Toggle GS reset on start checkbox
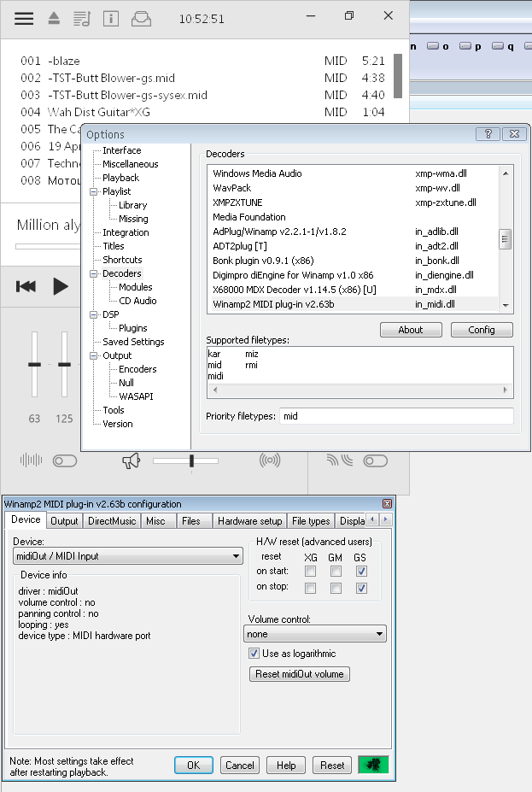This screenshot has width=532, height=792. [362, 572]
